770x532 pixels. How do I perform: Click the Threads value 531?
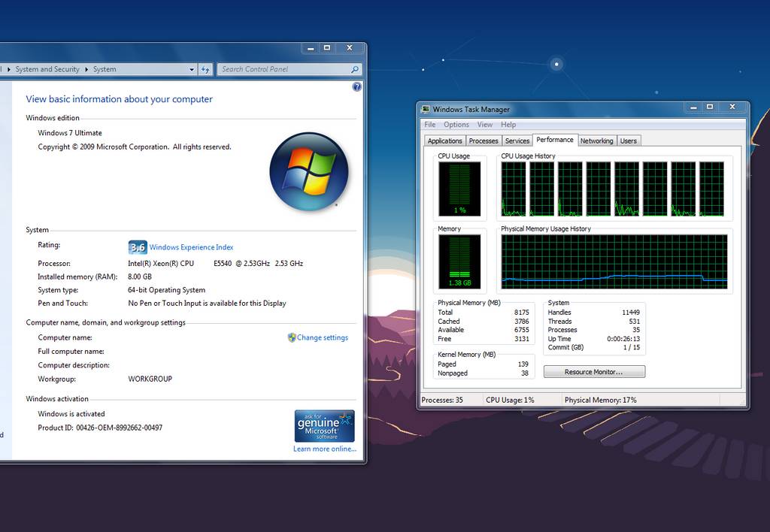click(635, 322)
